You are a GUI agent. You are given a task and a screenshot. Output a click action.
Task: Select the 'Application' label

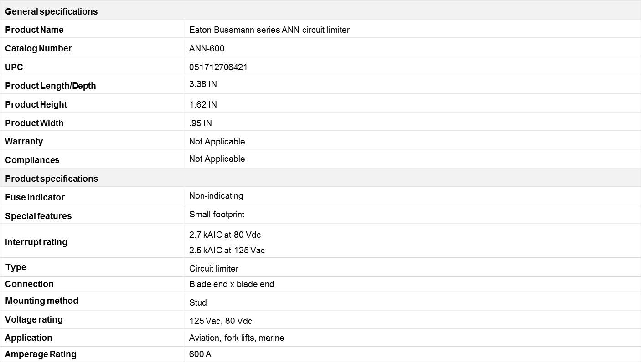click(x=28, y=338)
